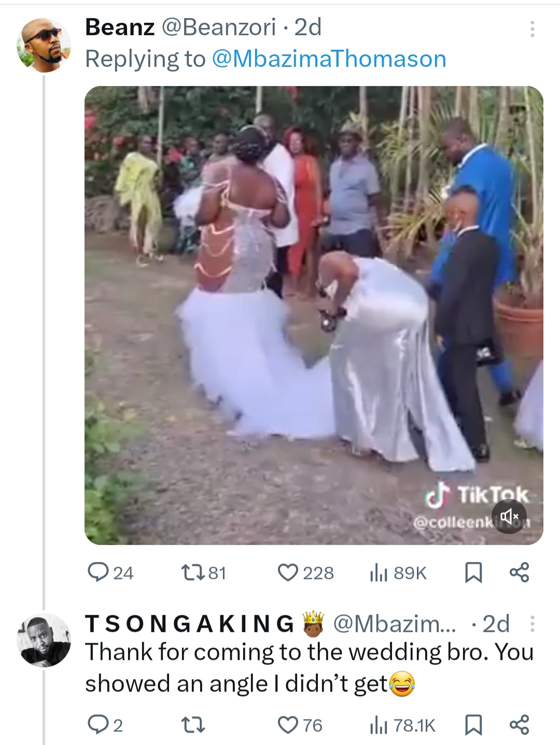This screenshot has width=560, height=745.
Task: Play the embedded TikTok wedding video
Action: 314,315
